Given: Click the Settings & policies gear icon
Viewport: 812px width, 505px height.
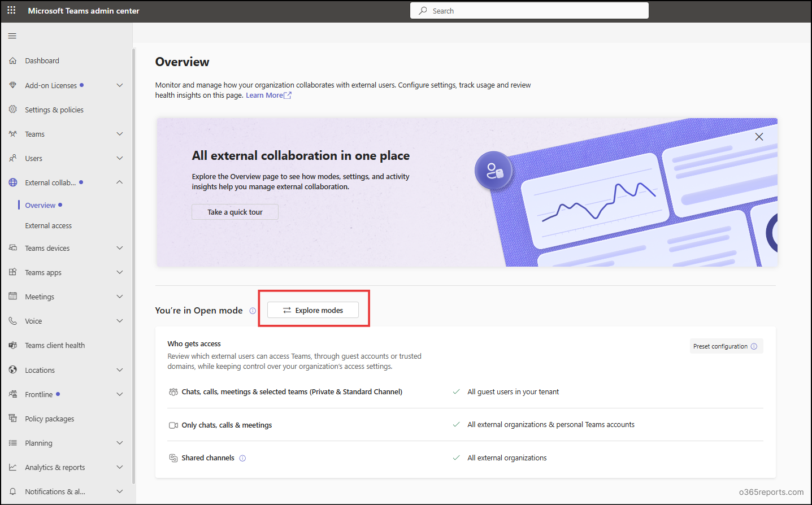Looking at the screenshot, I should pos(13,110).
